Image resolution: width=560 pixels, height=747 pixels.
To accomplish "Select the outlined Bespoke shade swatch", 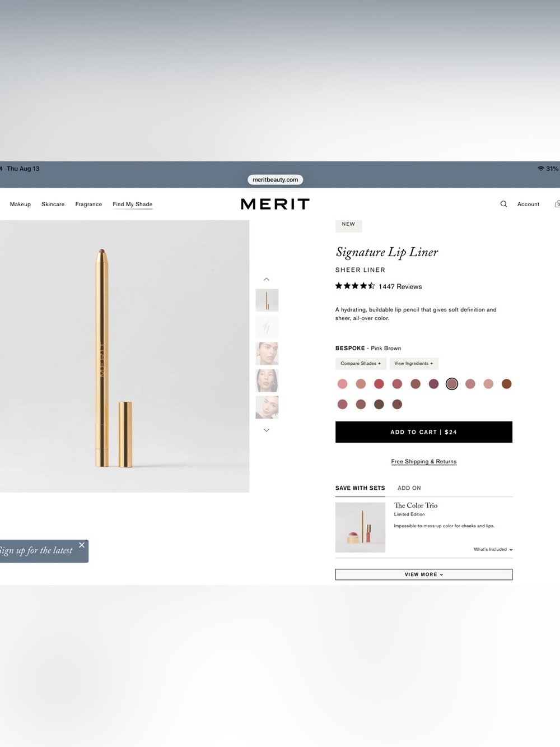I will coord(452,384).
